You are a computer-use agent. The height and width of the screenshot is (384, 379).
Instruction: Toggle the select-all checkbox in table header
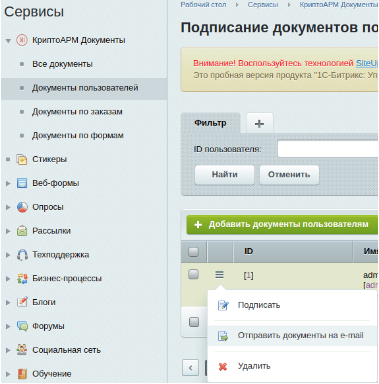[x=194, y=252]
